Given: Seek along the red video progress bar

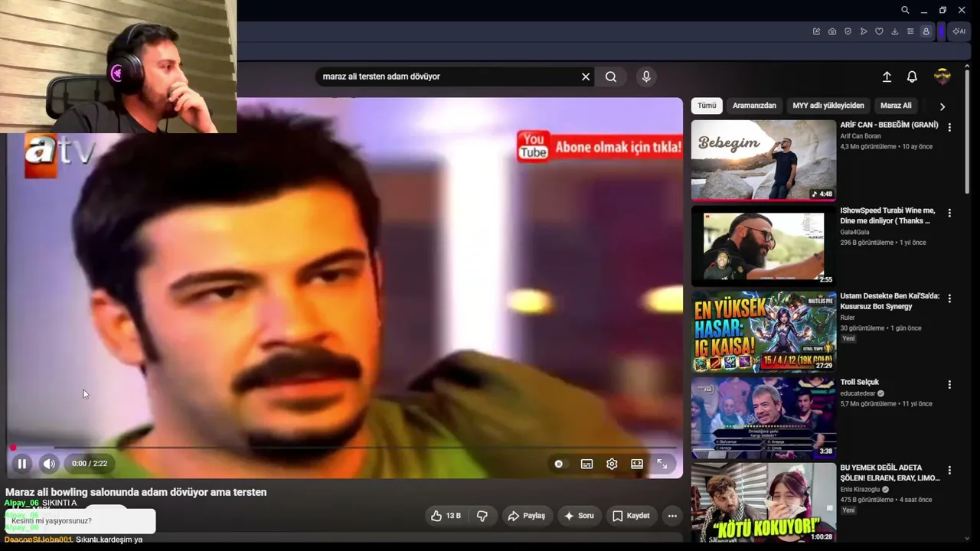Looking at the screenshot, I should click(345, 448).
